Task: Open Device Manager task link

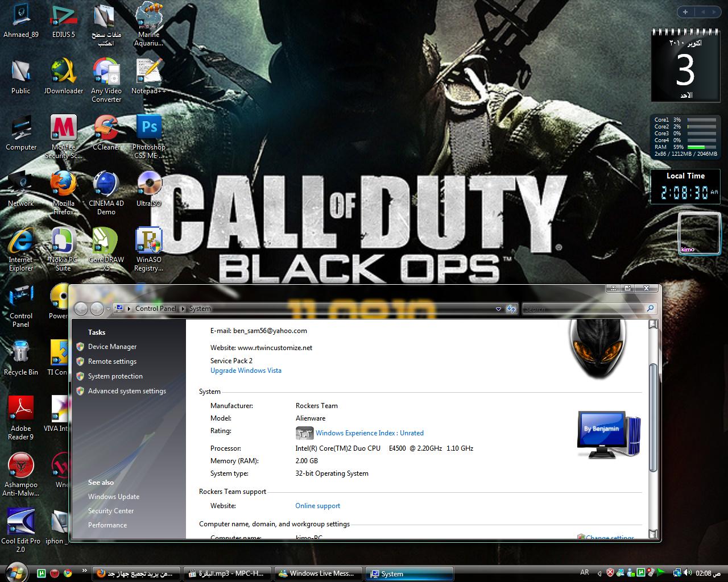Action: tap(112, 347)
